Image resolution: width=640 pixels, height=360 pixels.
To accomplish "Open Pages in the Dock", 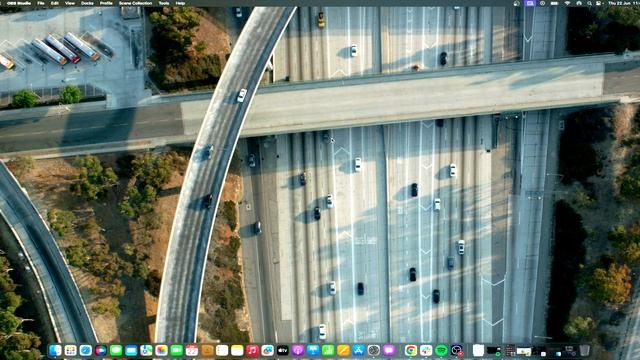I will click(344, 350).
